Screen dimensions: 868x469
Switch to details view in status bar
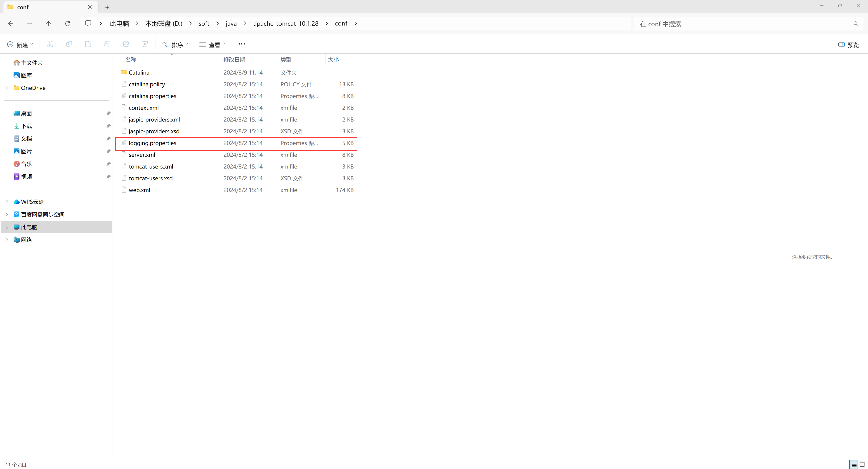click(x=854, y=465)
